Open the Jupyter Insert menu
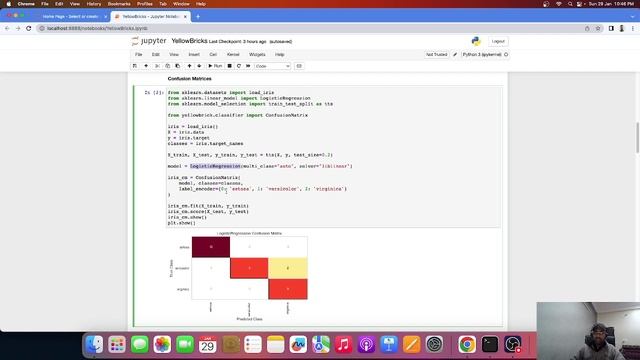 coord(194,54)
